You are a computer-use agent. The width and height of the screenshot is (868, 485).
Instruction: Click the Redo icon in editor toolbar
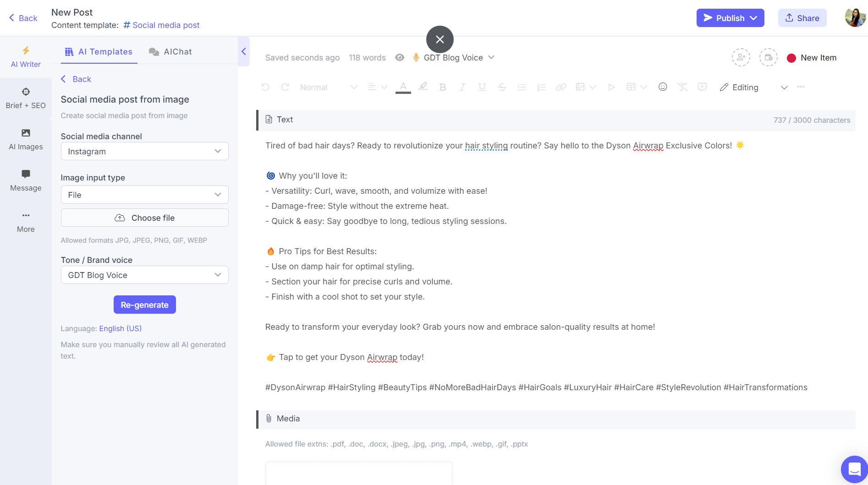click(x=285, y=87)
